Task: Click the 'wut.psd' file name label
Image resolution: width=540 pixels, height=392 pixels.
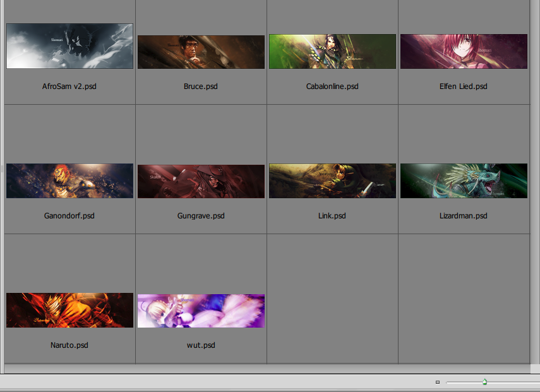Action: (201, 345)
